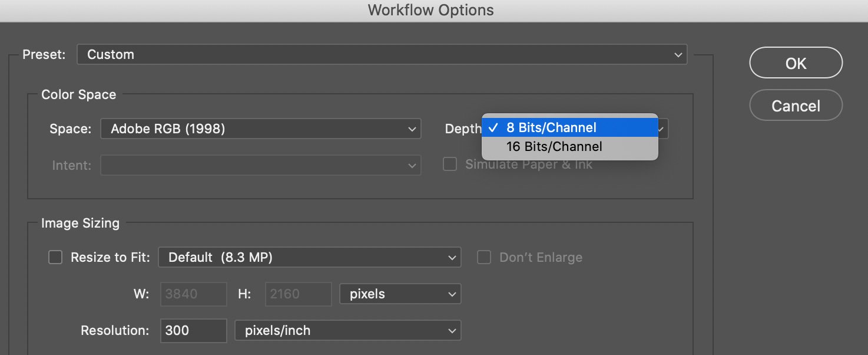Open the Preset dropdown showing Custom

(382, 55)
